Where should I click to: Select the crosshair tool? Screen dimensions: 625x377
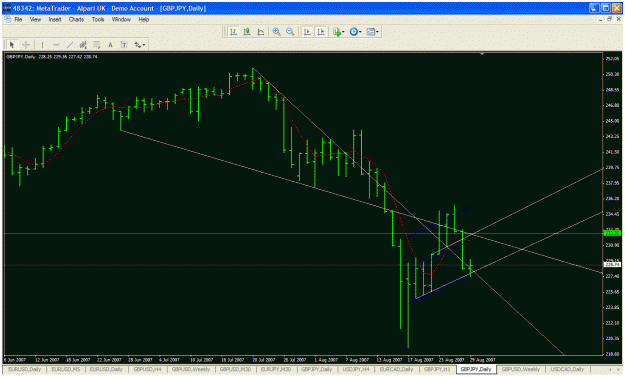(26, 45)
